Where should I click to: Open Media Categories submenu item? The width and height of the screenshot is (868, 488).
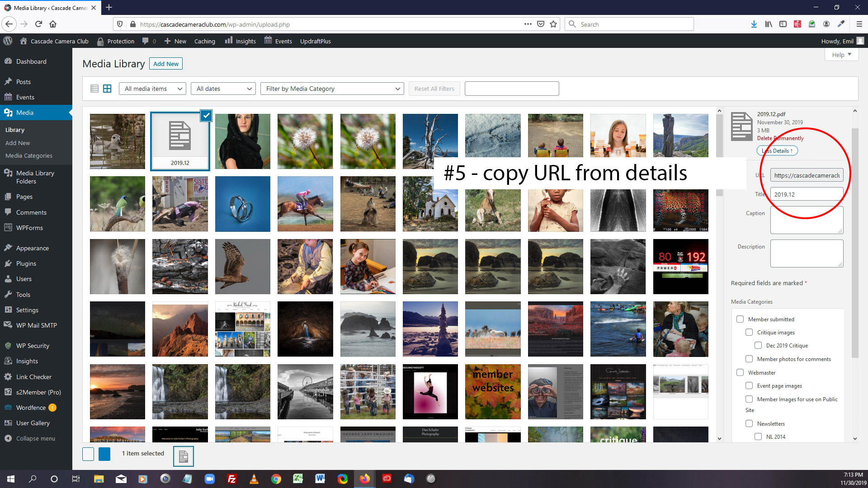click(29, 155)
